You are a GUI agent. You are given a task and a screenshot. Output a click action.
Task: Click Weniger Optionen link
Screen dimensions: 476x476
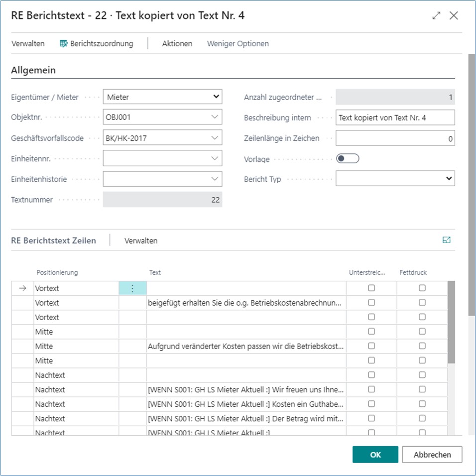tap(238, 44)
